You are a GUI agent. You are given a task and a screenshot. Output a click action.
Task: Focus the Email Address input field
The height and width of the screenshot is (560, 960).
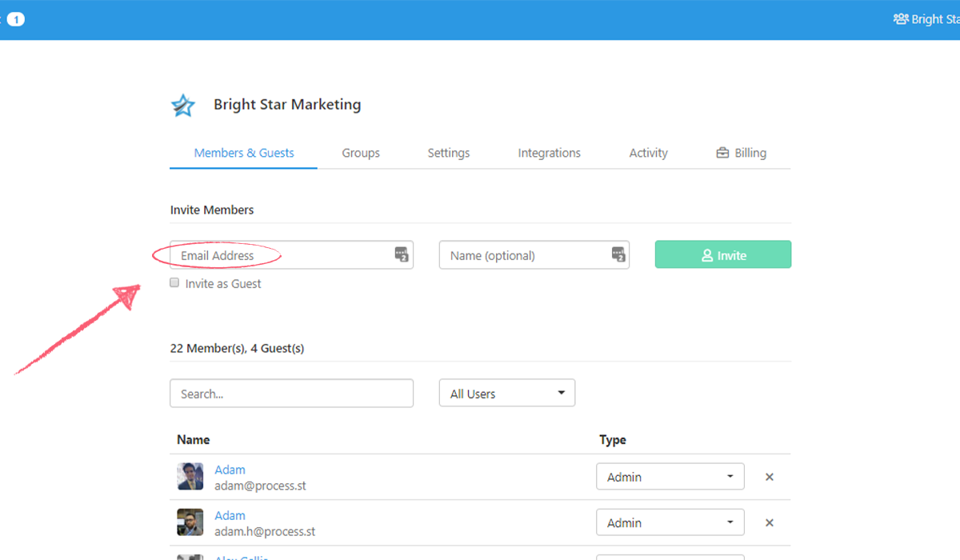pyautogui.click(x=292, y=254)
